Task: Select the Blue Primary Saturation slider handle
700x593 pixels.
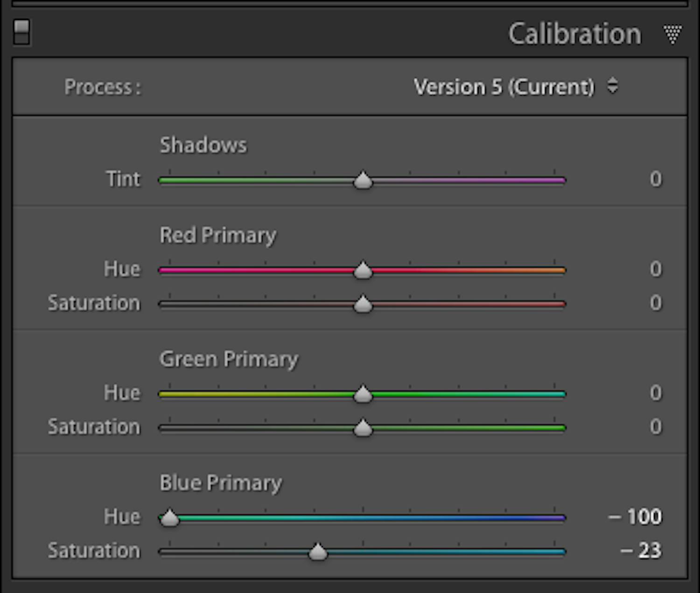Action: coord(318,552)
